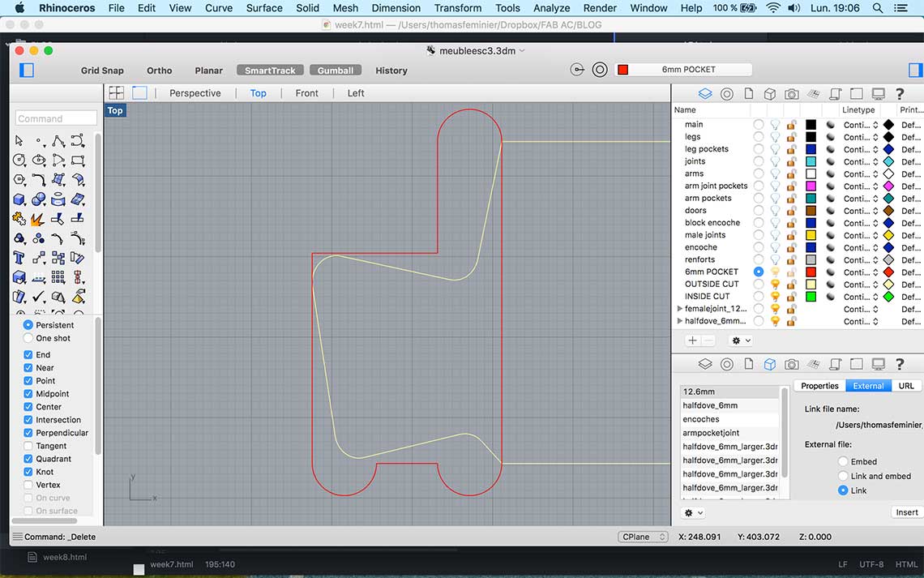Open the 6mm POCKET red color swatch
924x578 pixels.
pos(811,272)
